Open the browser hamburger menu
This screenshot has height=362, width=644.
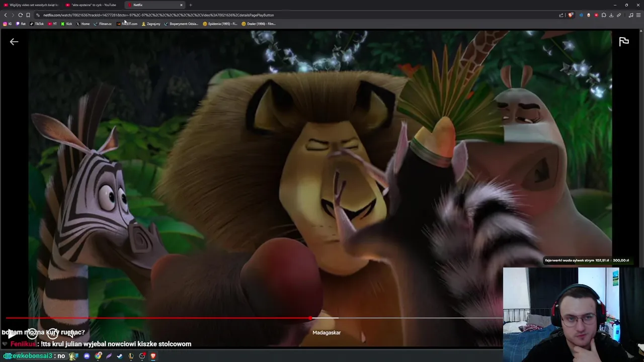tap(638, 15)
